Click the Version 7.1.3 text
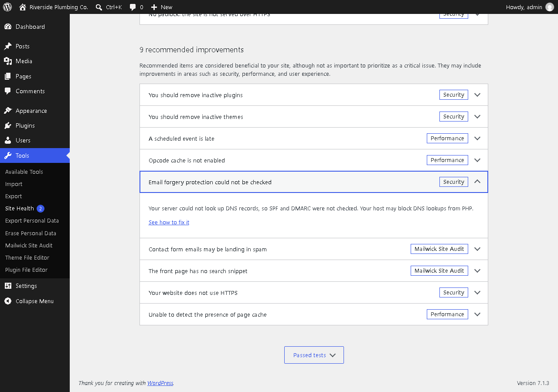This screenshot has height=392, width=558. click(533, 383)
